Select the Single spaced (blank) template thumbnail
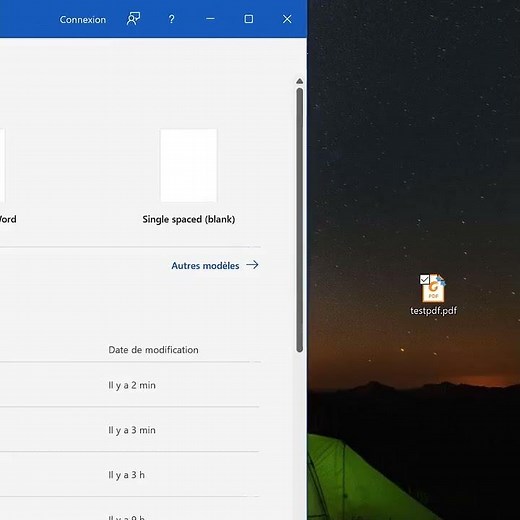 coord(189,165)
